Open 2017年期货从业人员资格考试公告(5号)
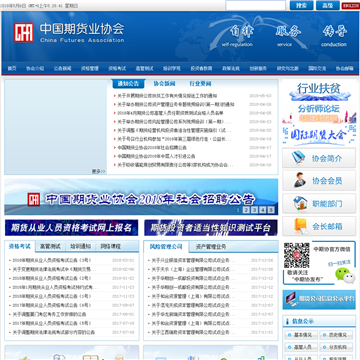This screenshot has width=360, height=360. click(52, 323)
